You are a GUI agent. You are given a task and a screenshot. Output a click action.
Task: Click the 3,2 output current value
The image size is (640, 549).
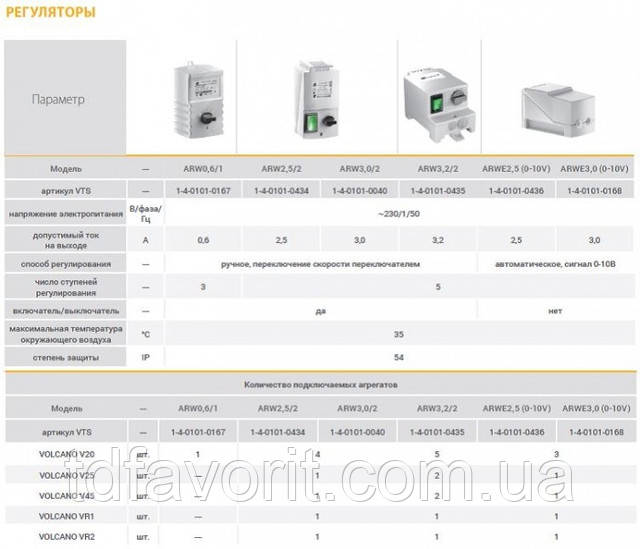(438, 240)
